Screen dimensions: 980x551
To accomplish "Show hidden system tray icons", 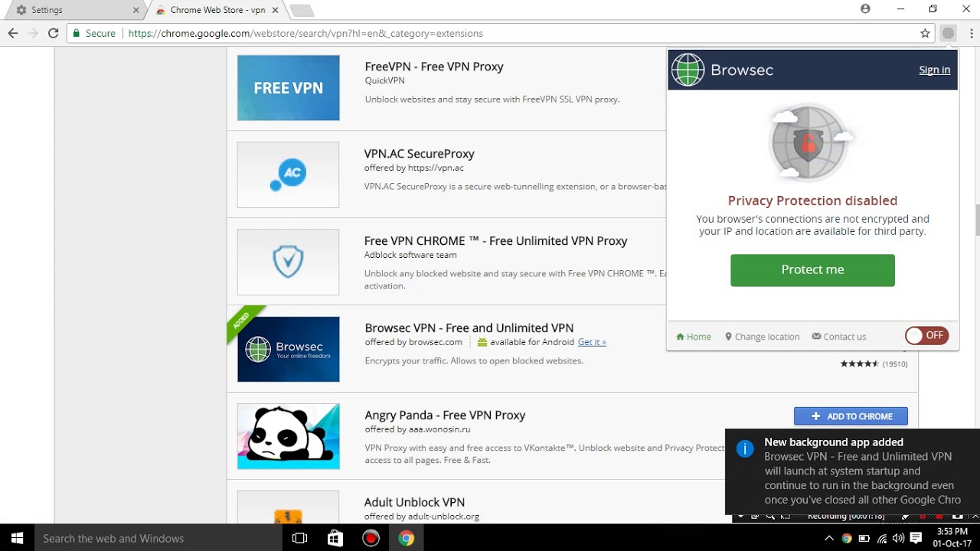I will point(829,538).
